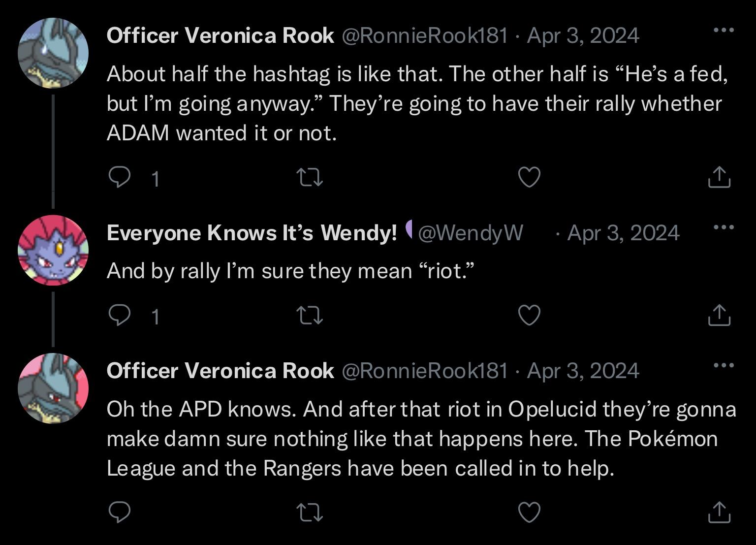Like the "About half the hashtag" tweet
This screenshot has width=756, height=545.
point(530,177)
